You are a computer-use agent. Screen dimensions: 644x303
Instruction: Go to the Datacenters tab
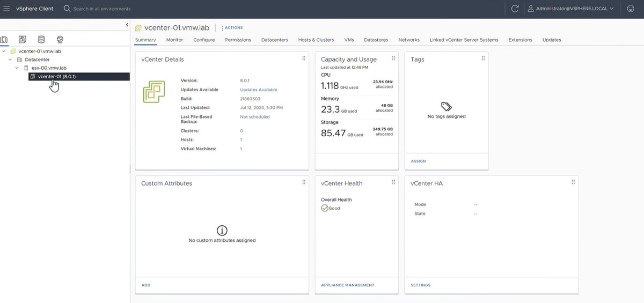tap(275, 40)
